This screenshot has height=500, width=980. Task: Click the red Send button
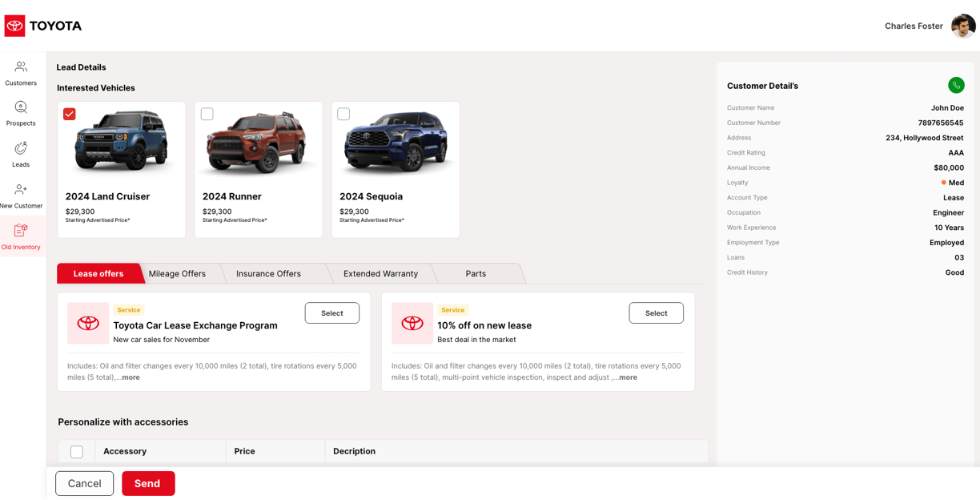(x=148, y=483)
